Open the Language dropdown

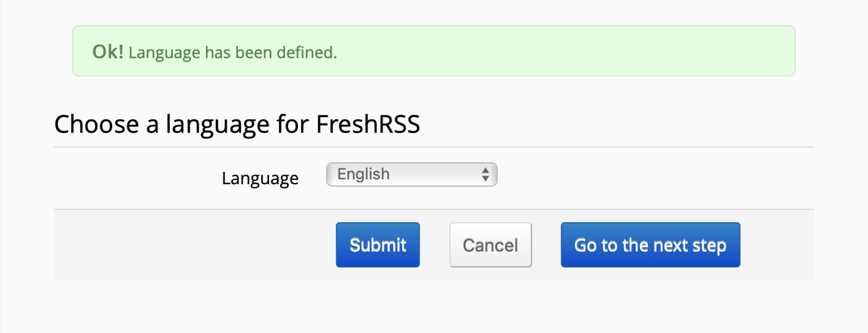411,174
